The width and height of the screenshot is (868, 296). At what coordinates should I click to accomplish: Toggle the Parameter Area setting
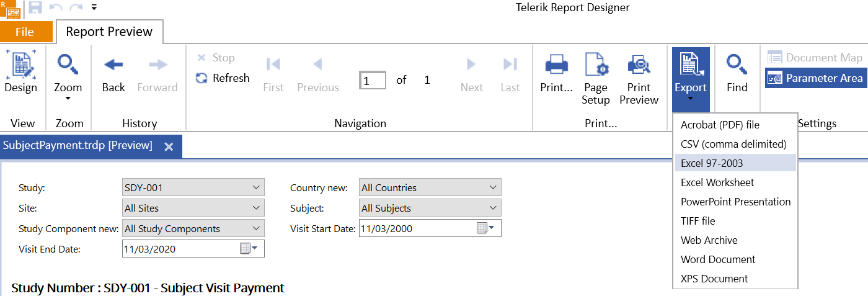pyautogui.click(x=816, y=78)
